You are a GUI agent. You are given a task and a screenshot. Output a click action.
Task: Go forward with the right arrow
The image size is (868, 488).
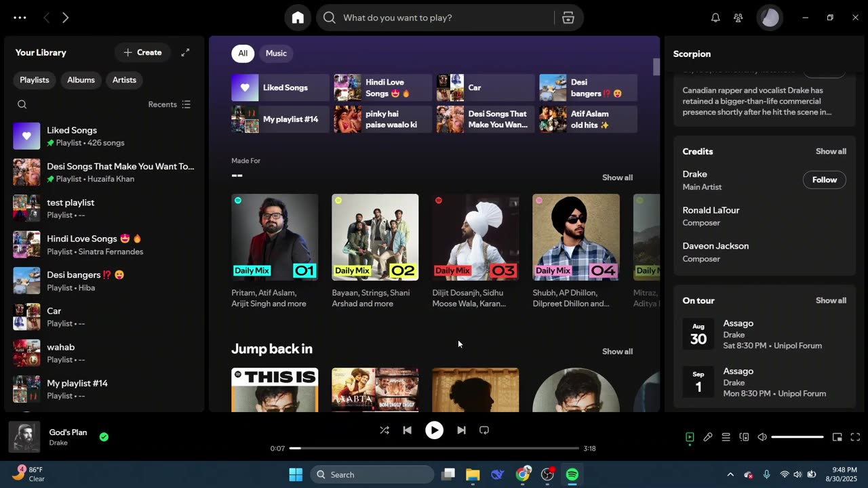coord(65,18)
